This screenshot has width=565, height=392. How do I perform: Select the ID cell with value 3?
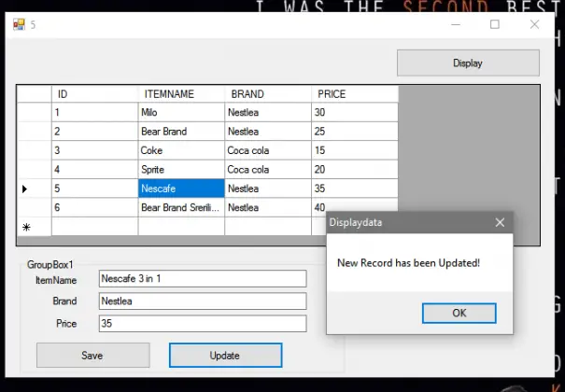point(94,150)
